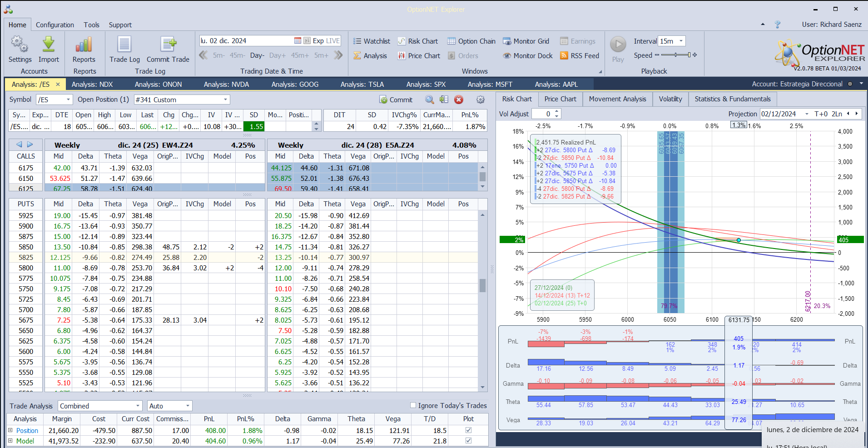This screenshot has width=868, height=448.
Task: Open the position settings gear icon
Action: 480,100
